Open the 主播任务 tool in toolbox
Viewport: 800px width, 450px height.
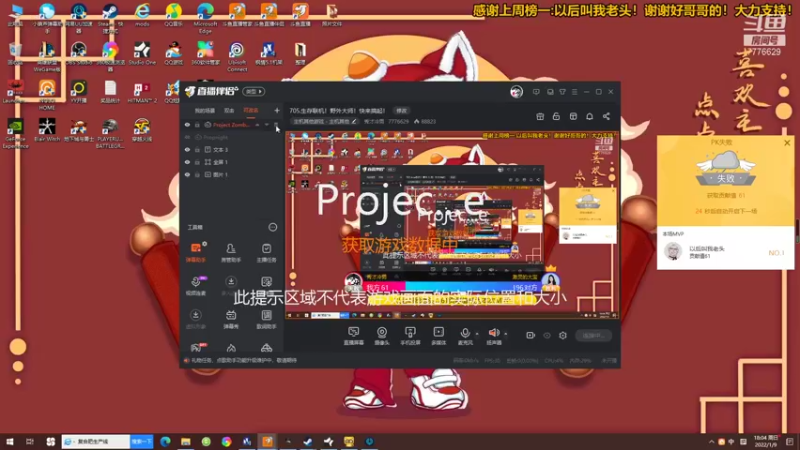(266, 253)
